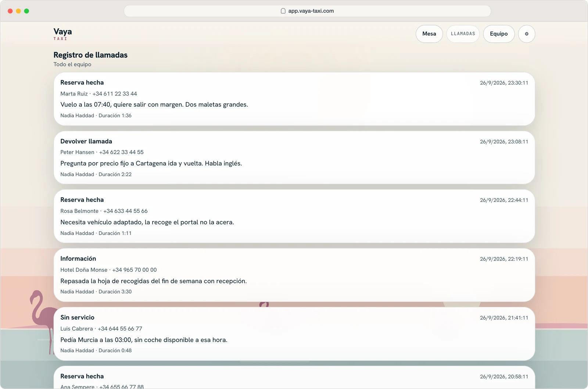This screenshot has width=588, height=389.
Task: Close the browser window with red button
Action: coord(10,11)
